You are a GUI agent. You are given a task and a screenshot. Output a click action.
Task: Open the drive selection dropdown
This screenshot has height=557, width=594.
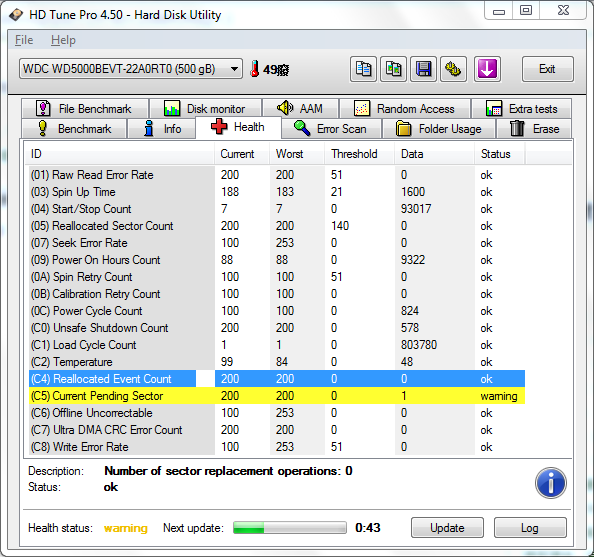coord(131,69)
